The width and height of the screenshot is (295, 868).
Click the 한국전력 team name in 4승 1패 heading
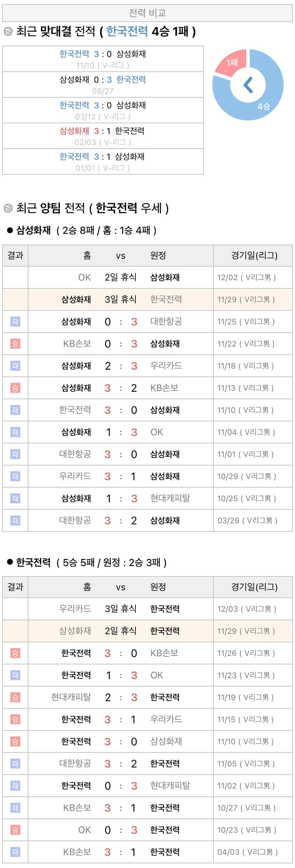pyautogui.click(x=127, y=32)
